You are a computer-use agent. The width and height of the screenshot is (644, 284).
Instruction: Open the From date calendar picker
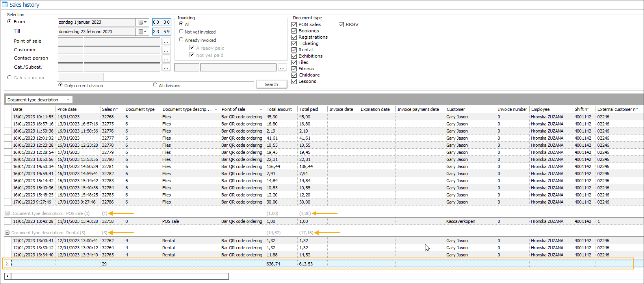click(x=142, y=22)
